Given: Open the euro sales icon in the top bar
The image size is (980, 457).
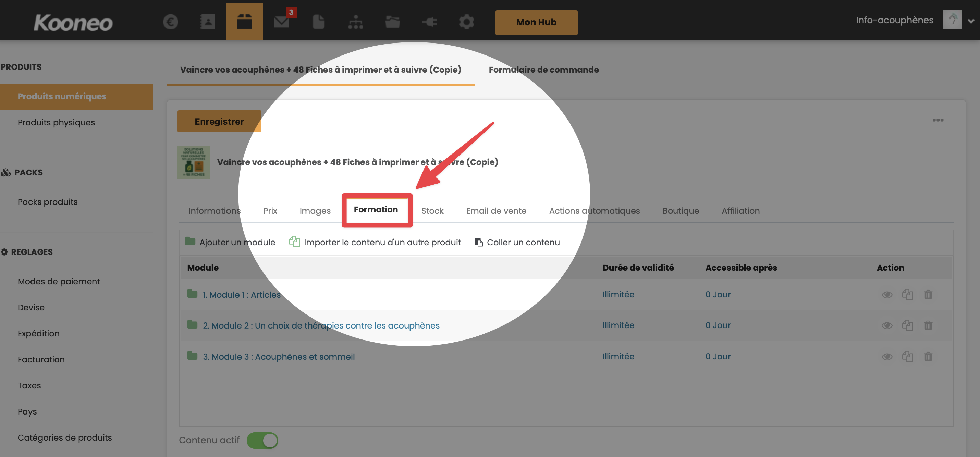Looking at the screenshot, I should [170, 22].
